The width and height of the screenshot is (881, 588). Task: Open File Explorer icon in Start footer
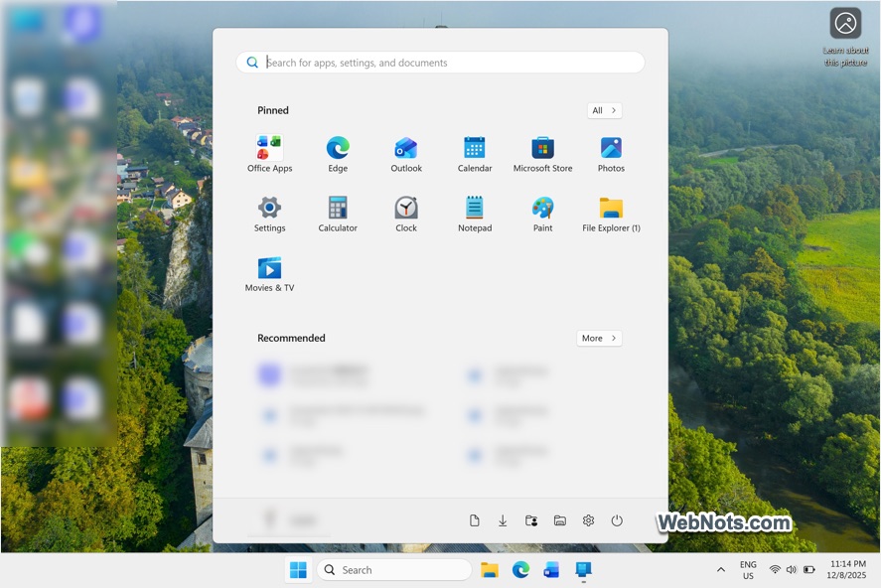pyautogui.click(x=559, y=520)
